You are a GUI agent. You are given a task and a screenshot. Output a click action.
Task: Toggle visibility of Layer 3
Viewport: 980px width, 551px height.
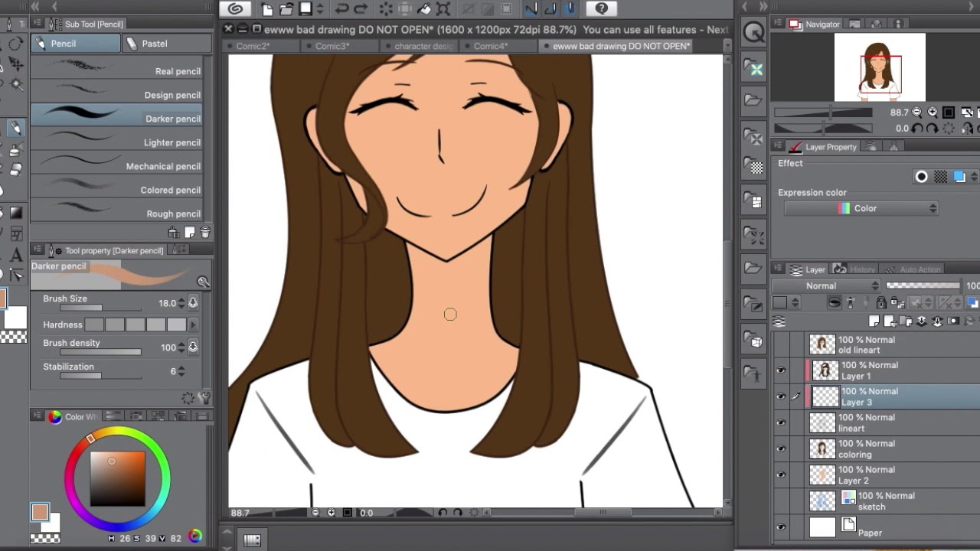coord(781,396)
